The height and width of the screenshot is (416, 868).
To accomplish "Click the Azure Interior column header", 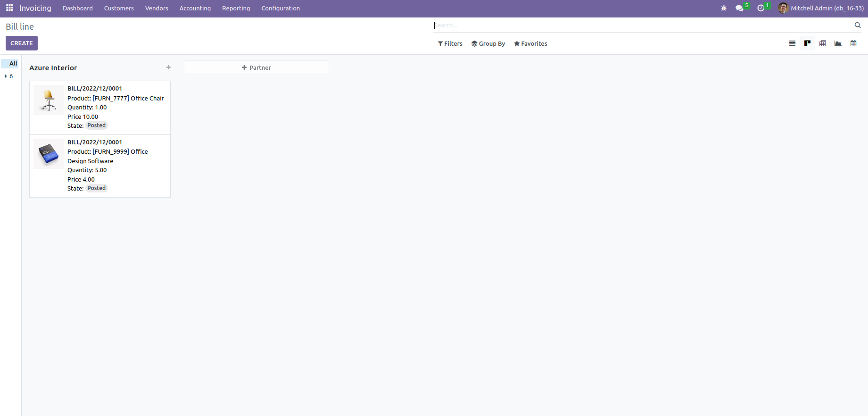I will point(53,68).
